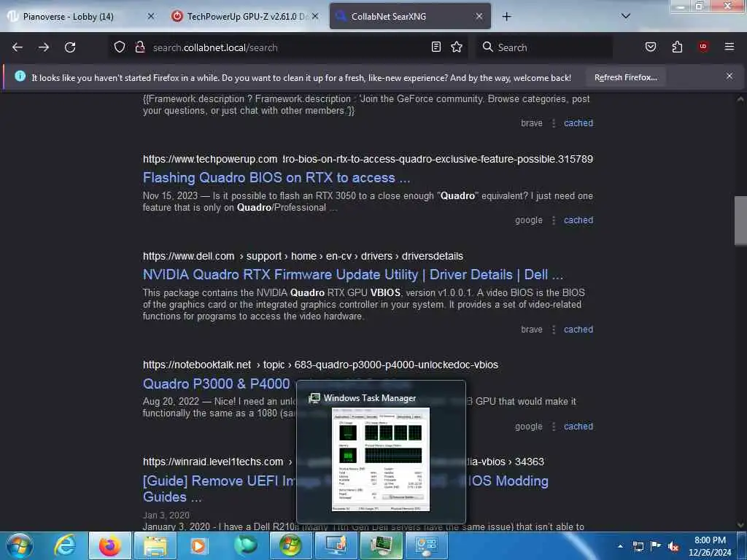The height and width of the screenshot is (560, 747).
Task: Open the uBlock Origin extension
Action: (703, 47)
